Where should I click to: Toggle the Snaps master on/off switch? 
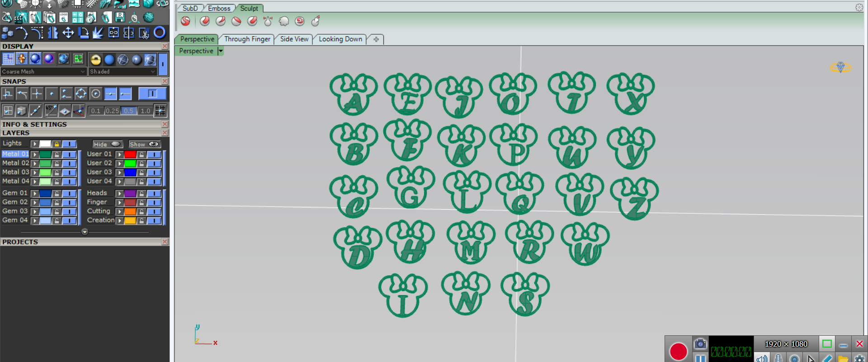click(x=152, y=94)
